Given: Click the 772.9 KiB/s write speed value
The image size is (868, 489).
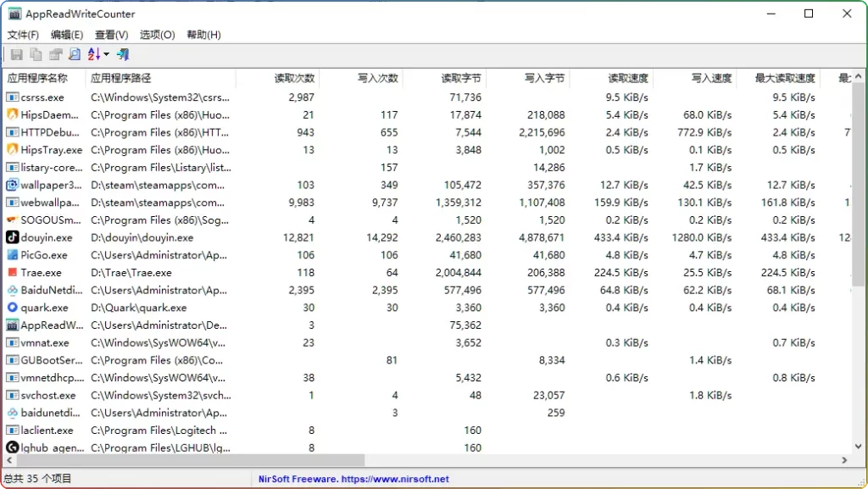Looking at the screenshot, I should click(x=704, y=132).
